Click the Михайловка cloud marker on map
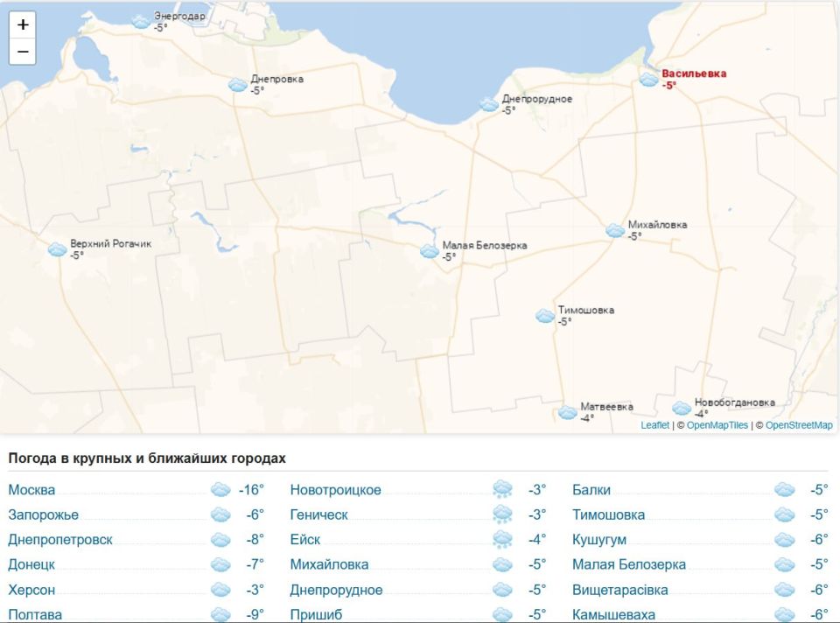Screen dimensions: 840x623 [x=615, y=230]
